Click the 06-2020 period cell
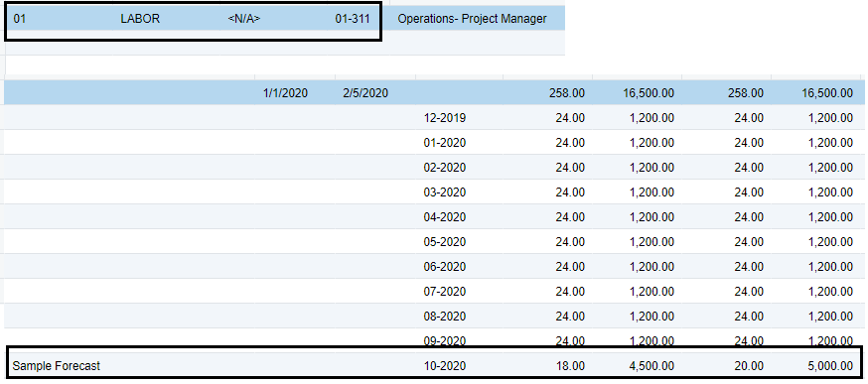The height and width of the screenshot is (384, 868). pos(445,267)
